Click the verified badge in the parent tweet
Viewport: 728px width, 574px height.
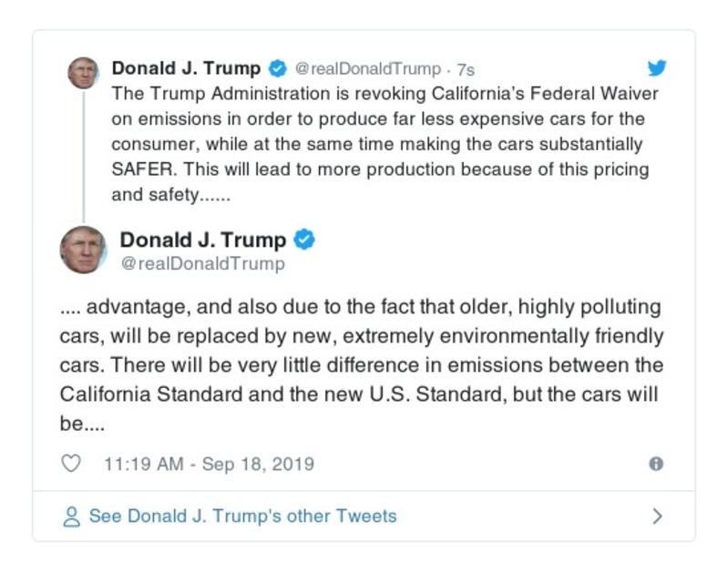(278, 69)
